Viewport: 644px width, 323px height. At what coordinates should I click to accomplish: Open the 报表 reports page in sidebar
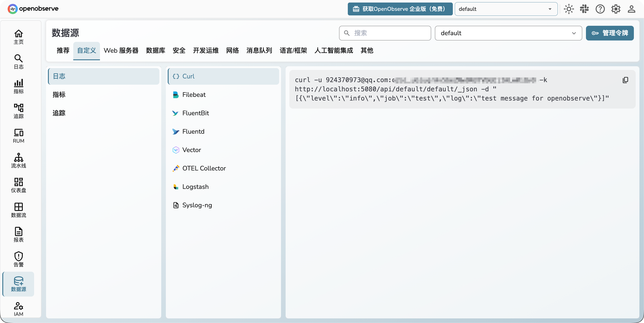pos(18,235)
